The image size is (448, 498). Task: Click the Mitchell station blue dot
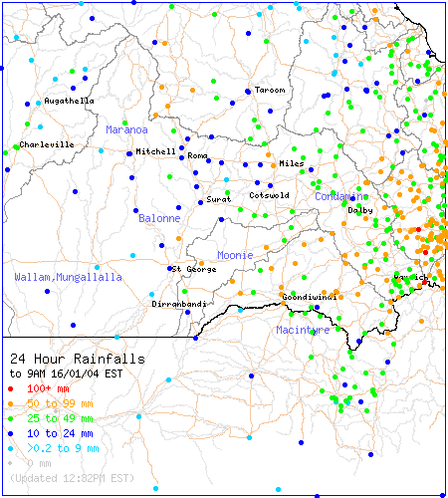click(x=129, y=153)
